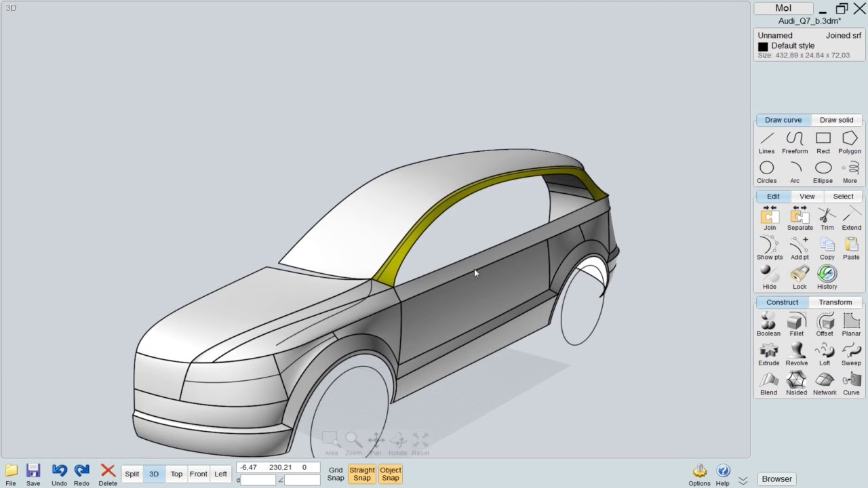Click the Default style color swatch

(x=763, y=46)
